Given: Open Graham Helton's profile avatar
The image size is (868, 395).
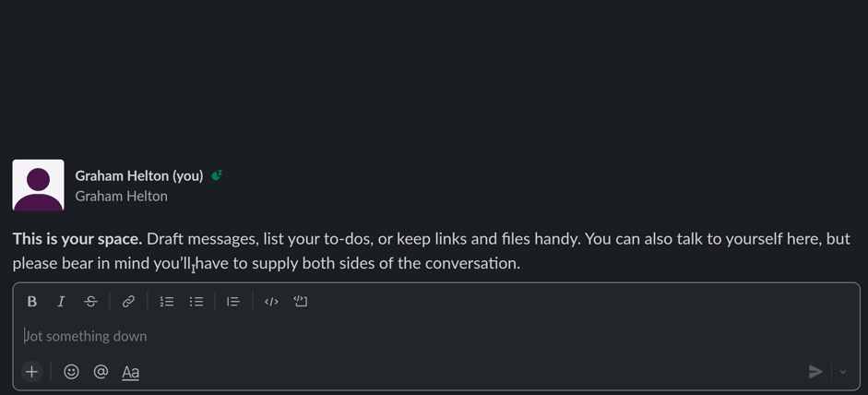Looking at the screenshot, I should (38, 185).
